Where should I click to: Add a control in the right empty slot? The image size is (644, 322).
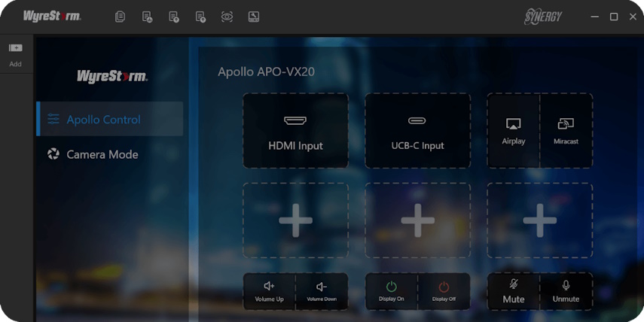point(539,220)
